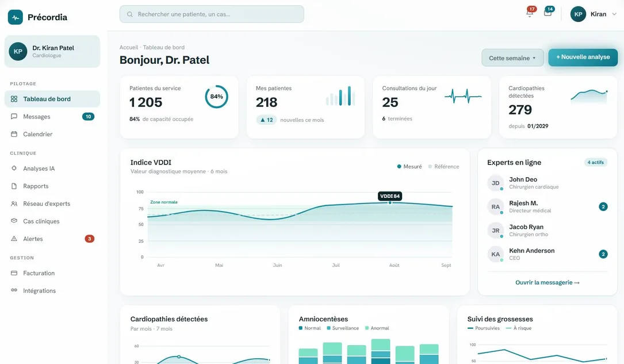Click the Facturation card icon

pyautogui.click(x=14, y=273)
